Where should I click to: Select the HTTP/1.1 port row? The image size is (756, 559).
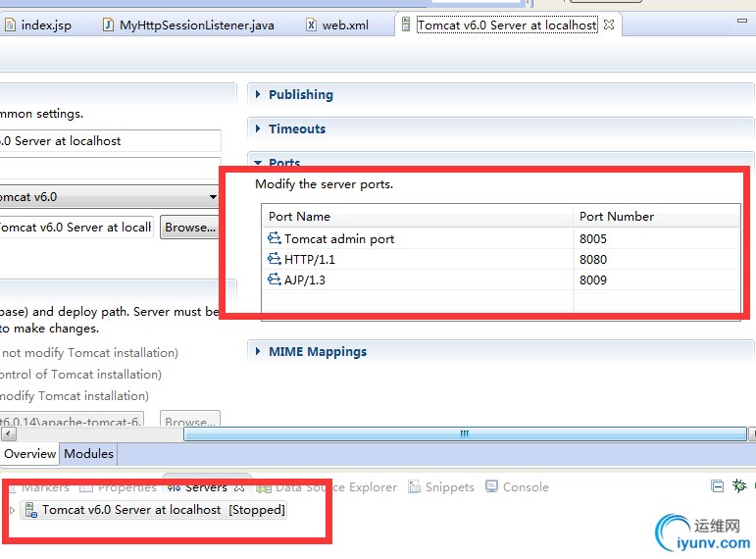tap(501, 260)
